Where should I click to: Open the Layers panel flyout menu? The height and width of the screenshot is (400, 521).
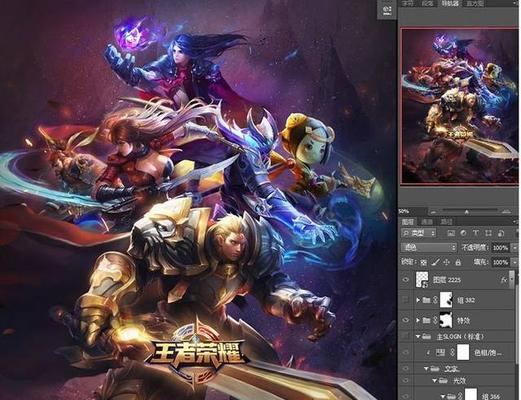click(x=515, y=222)
